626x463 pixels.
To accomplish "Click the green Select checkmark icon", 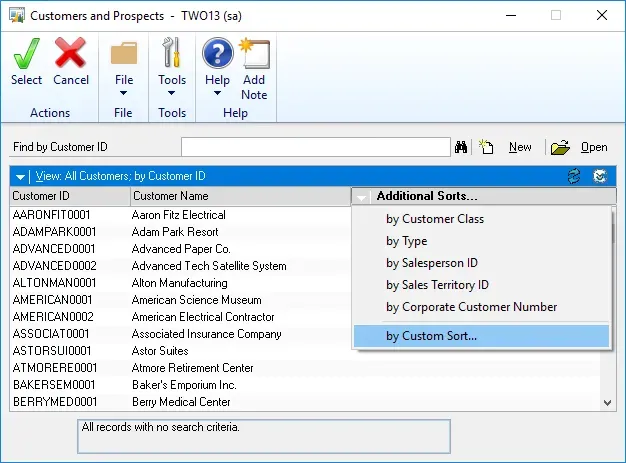I will click(26, 54).
